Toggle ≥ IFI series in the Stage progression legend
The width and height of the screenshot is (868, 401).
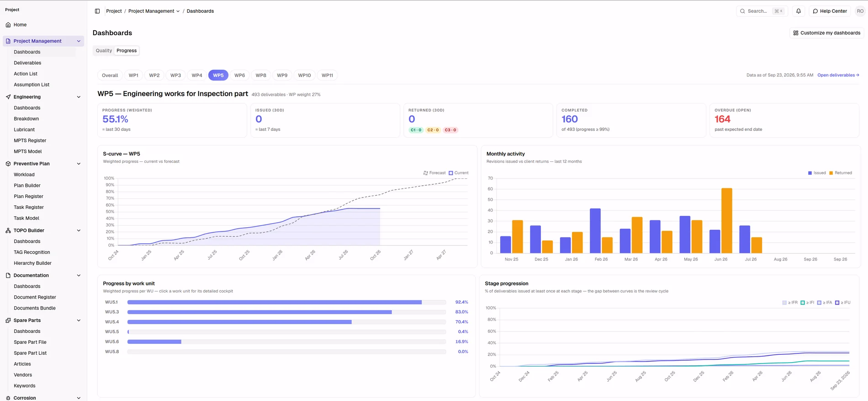(x=807, y=303)
